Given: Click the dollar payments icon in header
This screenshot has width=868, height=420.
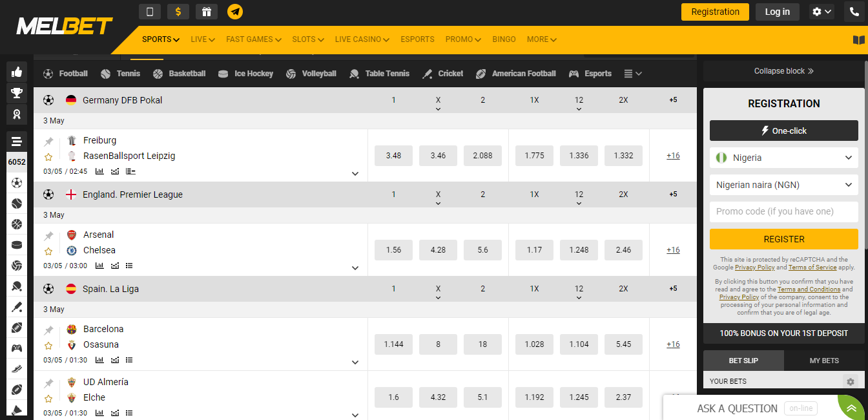Looking at the screenshot, I should click(x=178, y=12).
